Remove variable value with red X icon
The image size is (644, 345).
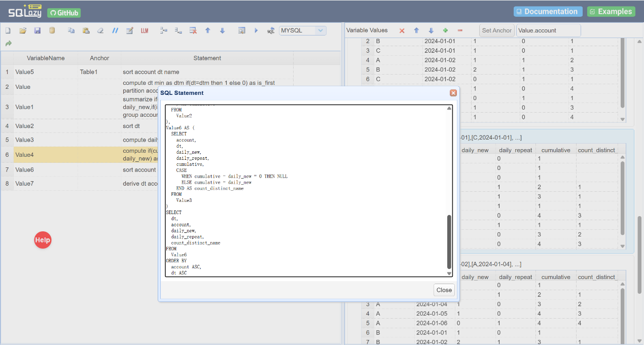[x=402, y=30]
